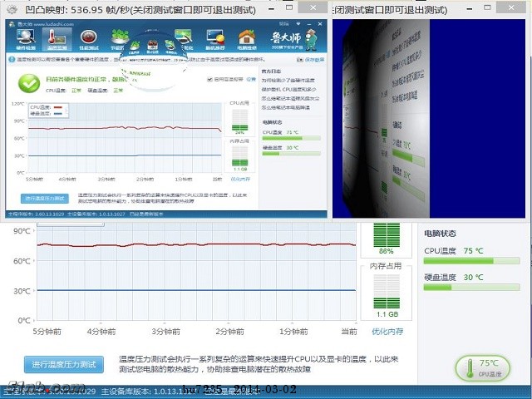Close the left bump mapping test window
Viewport: 532px width, 399px height.
coord(313,7)
